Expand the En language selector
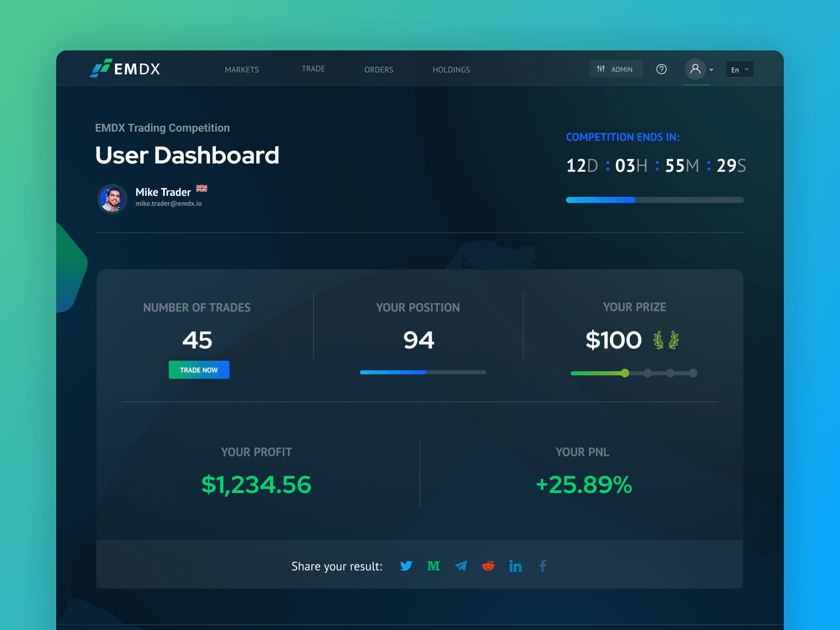The height and width of the screenshot is (630, 840). click(x=739, y=69)
